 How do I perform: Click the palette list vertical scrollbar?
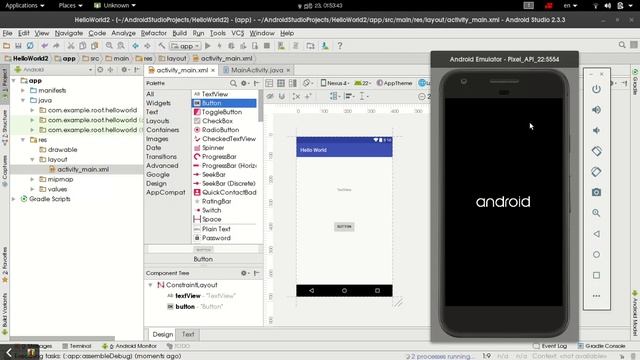[260, 106]
